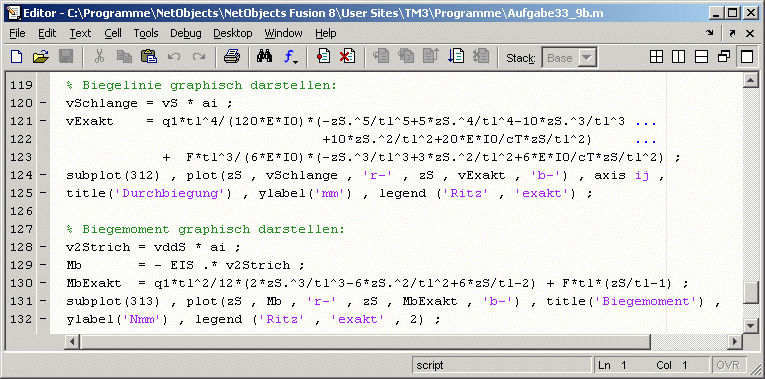
Task: Click the Step Out debug icon
Action: pos(431,56)
